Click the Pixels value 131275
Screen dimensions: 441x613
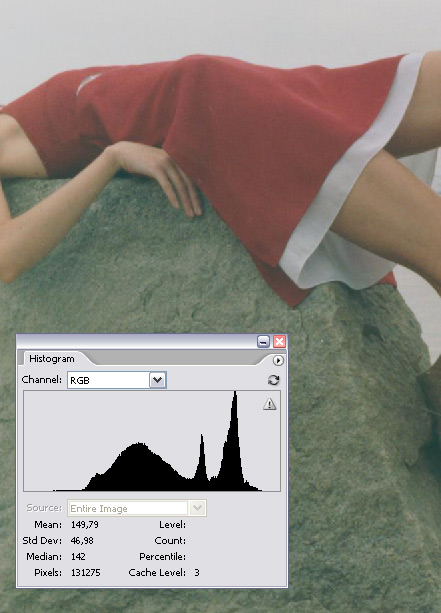[86, 572]
